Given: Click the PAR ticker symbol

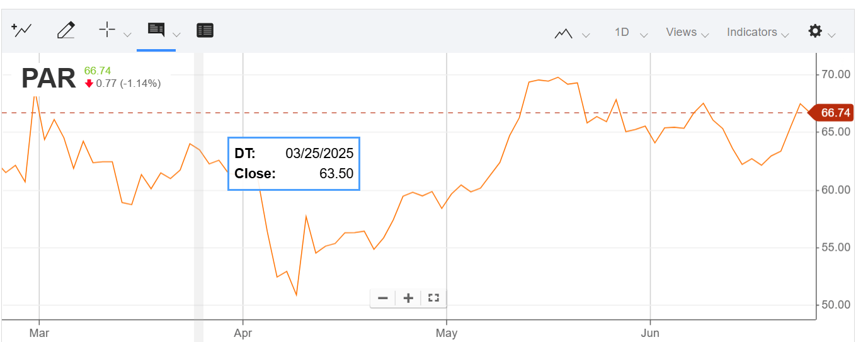Looking at the screenshot, I should click(x=49, y=79).
